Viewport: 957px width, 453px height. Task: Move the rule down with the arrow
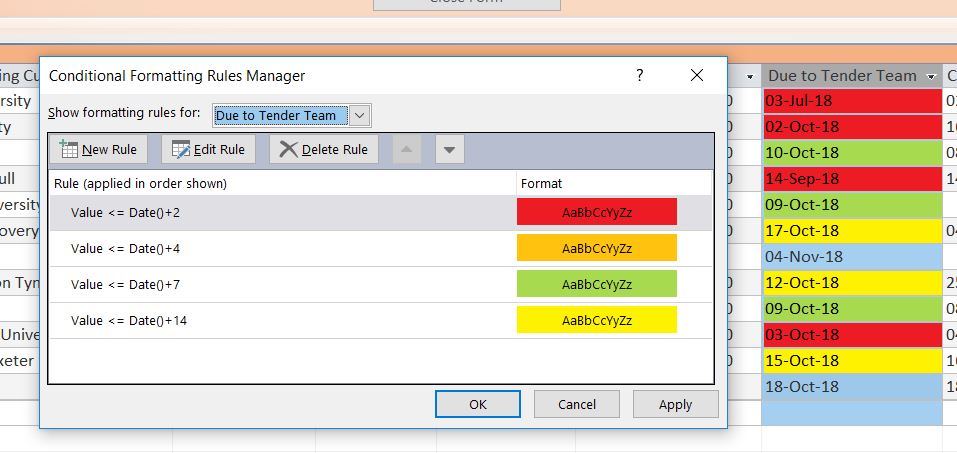(x=450, y=150)
